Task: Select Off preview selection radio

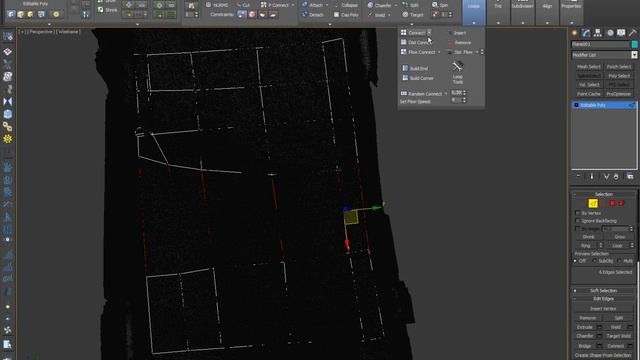Action: pyautogui.click(x=576, y=260)
